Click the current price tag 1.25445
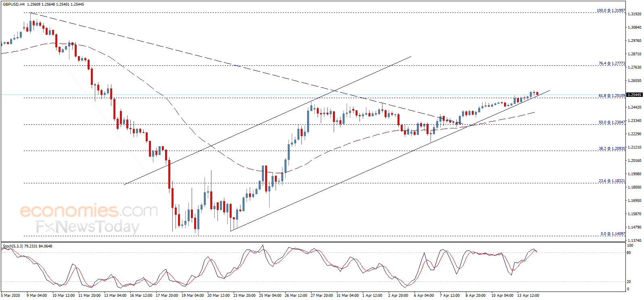This screenshot has width=644, height=300. point(635,95)
